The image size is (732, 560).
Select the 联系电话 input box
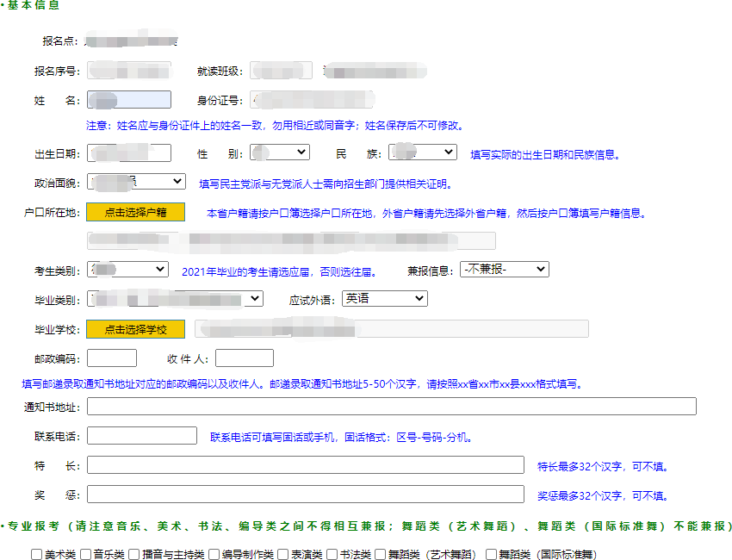click(142, 436)
